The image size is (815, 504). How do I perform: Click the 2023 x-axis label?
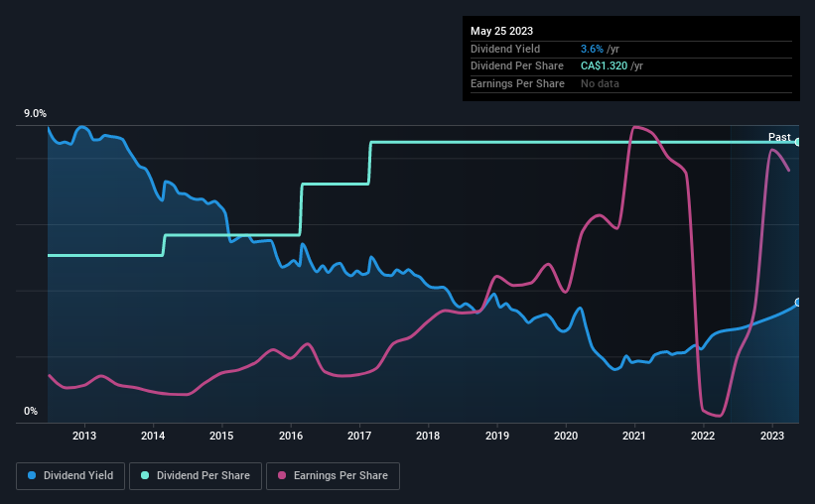[x=772, y=436]
